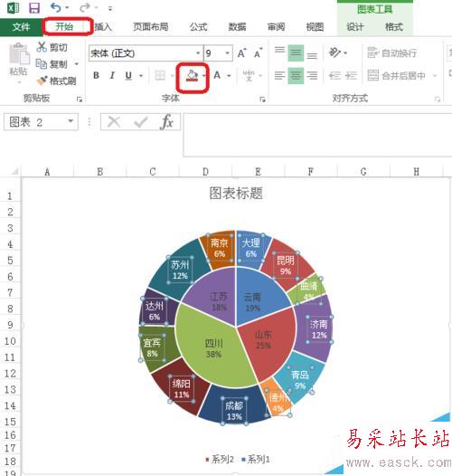Open the File (文件) tab
This screenshot has width=452, height=476.
coord(21,27)
